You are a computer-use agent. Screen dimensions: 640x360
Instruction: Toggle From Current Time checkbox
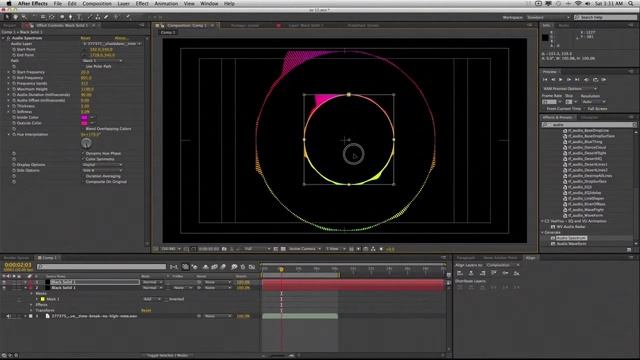(x=544, y=109)
